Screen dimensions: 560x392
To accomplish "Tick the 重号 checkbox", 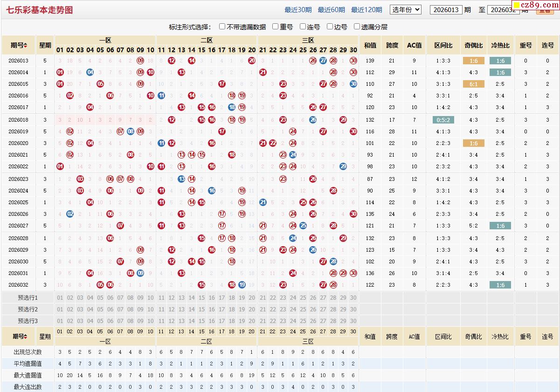I will [x=276, y=27].
